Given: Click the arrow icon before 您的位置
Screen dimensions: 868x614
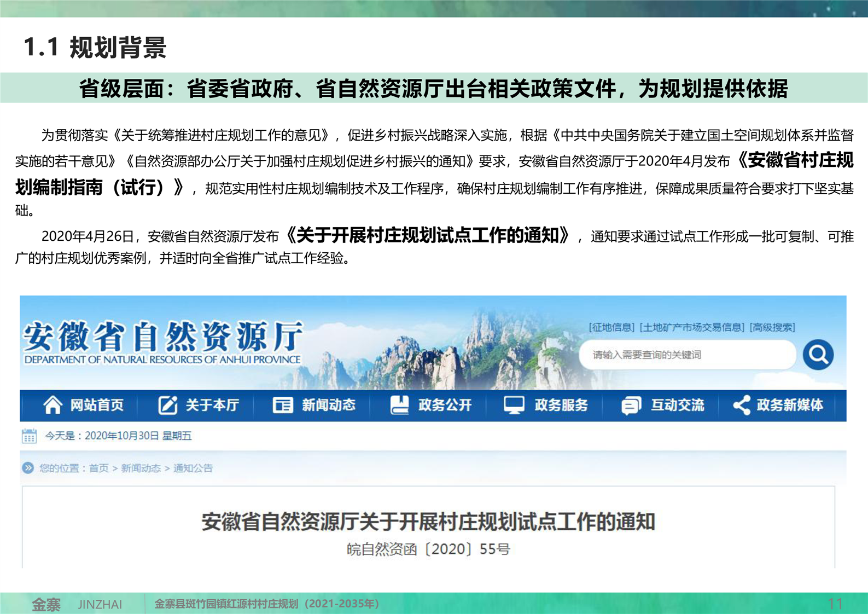Looking at the screenshot, I should [28, 468].
